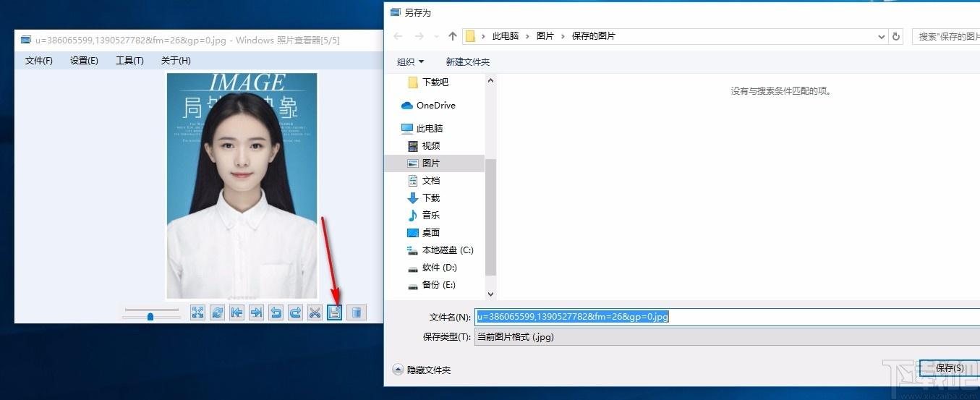Go to the previous image
Image resolution: width=980 pixels, height=400 pixels.
pyautogui.click(x=237, y=312)
